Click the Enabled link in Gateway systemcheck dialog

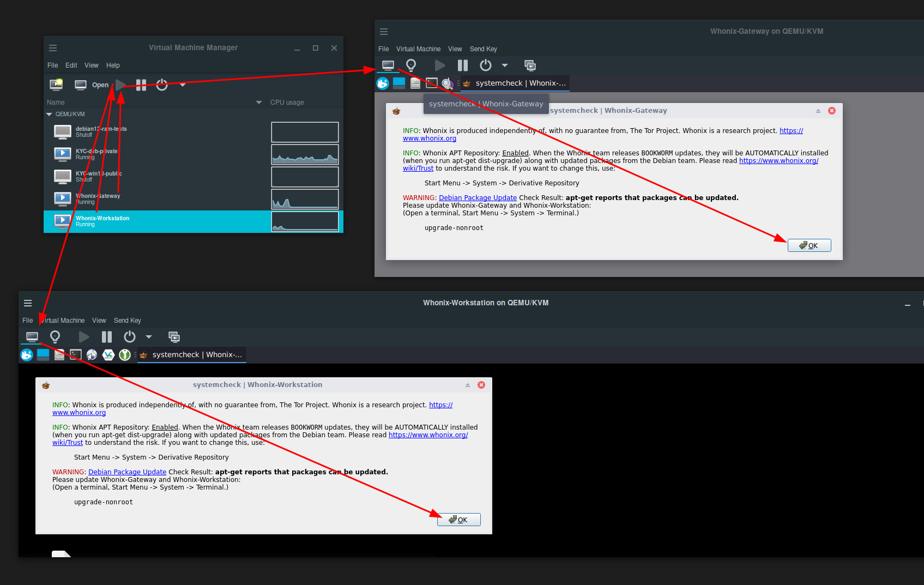point(515,153)
